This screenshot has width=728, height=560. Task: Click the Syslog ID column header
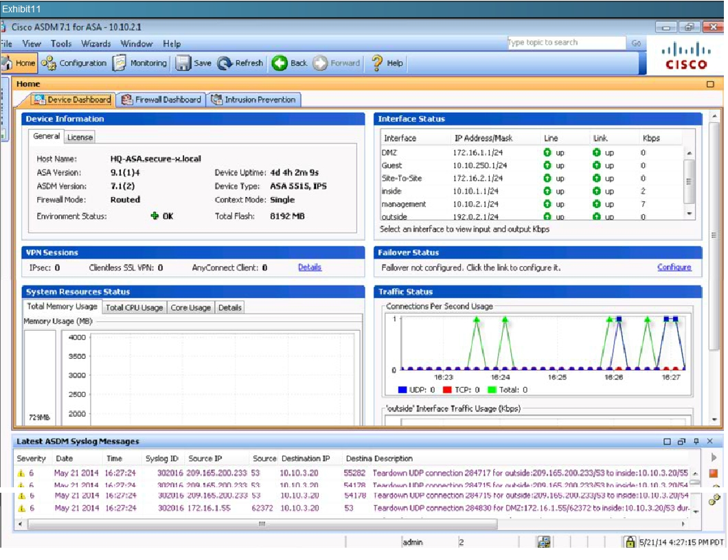click(x=161, y=458)
